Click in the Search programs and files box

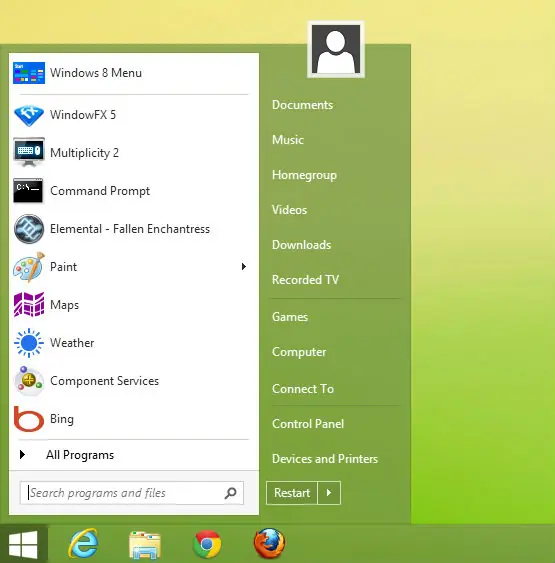132,493
